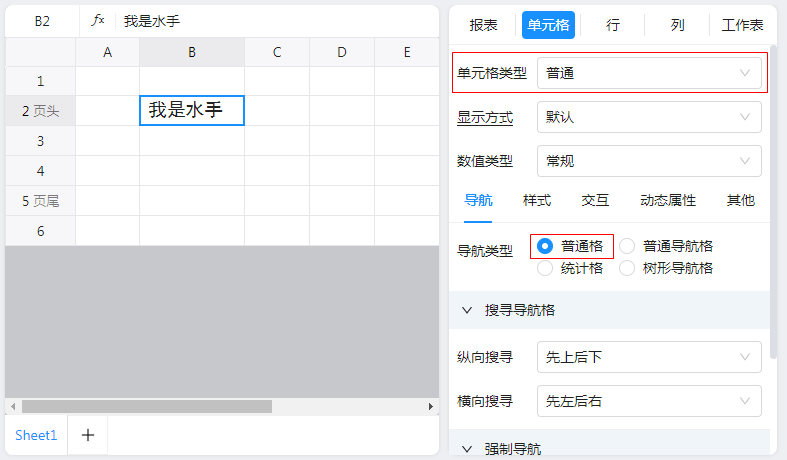This screenshot has width=787, height=460.
Task: Switch to the 报表 tab
Action: click(x=484, y=25)
